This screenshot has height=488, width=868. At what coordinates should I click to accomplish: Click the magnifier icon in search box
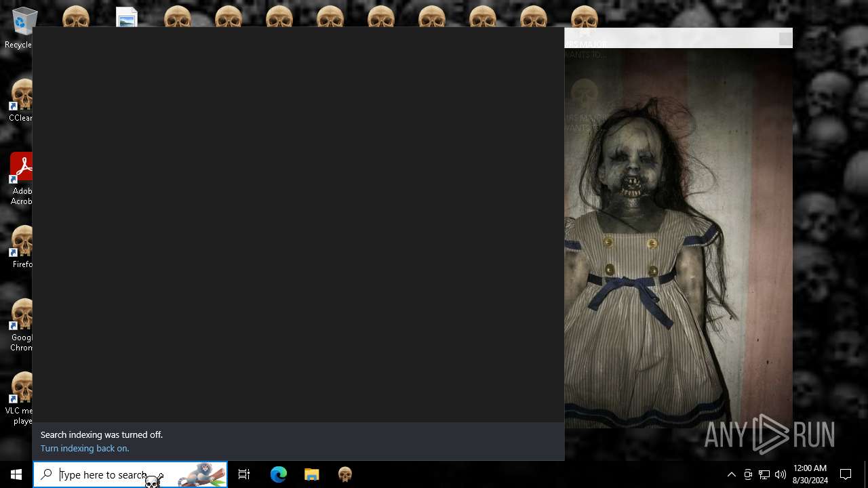click(x=46, y=474)
